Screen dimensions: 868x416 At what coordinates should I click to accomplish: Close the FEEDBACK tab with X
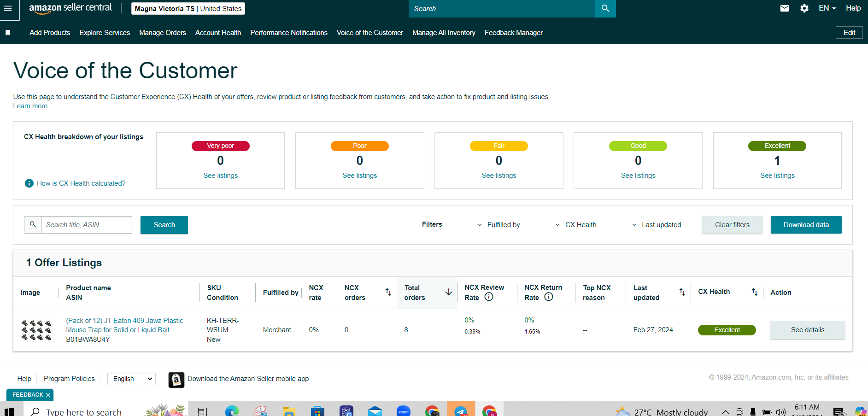click(x=48, y=395)
